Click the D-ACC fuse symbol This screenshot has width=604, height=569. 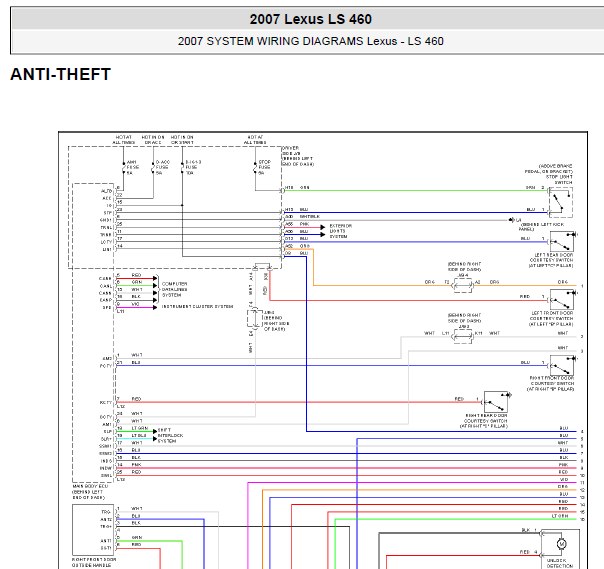click(153, 168)
